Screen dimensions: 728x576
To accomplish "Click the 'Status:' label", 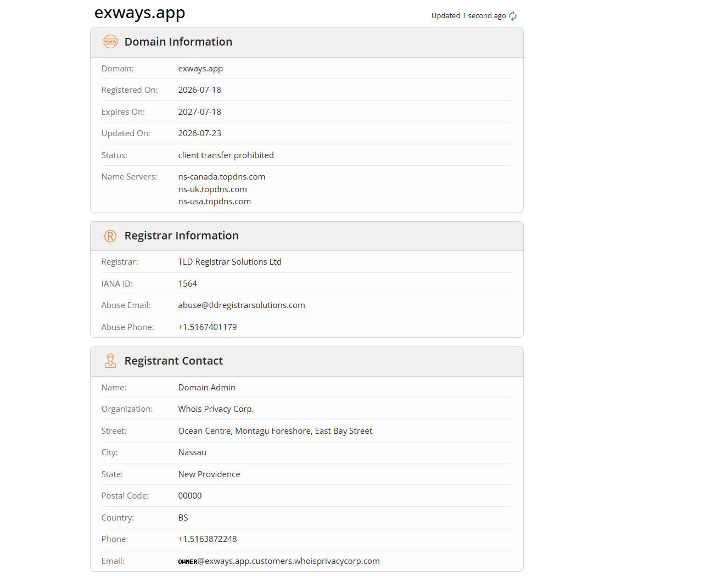I will click(114, 155).
